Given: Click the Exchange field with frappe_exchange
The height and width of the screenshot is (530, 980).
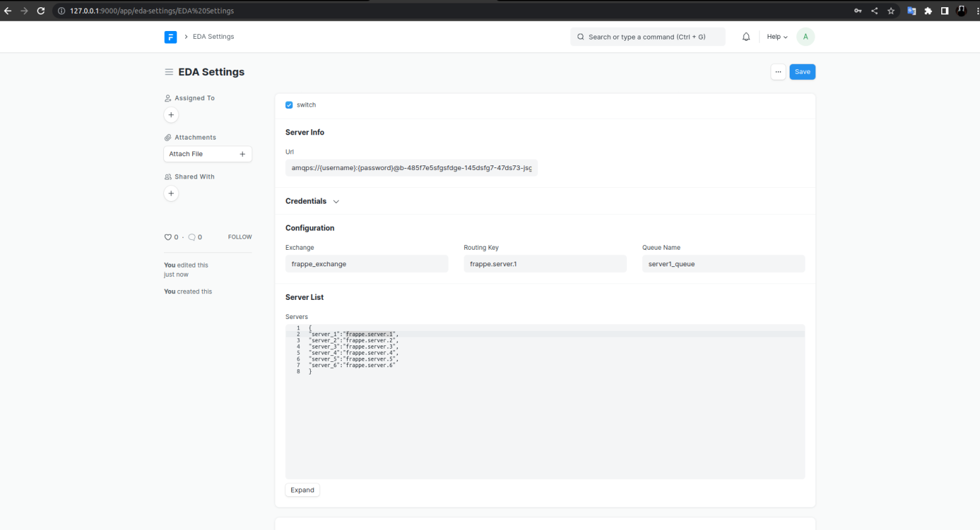Looking at the screenshot, I should pos(367,264).
